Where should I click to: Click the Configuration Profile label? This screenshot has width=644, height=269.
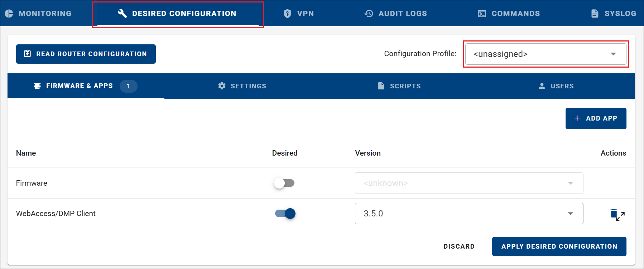click(420, 54)
